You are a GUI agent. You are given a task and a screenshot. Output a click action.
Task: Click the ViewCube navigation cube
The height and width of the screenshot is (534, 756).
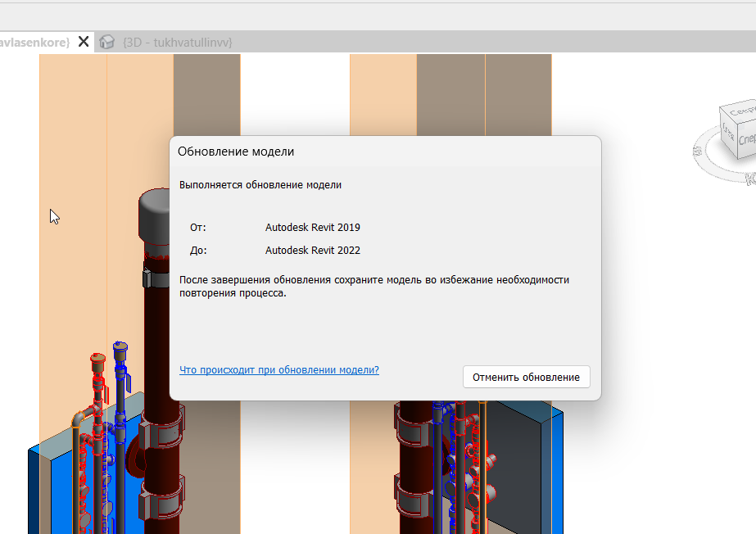pyautogui.click(x=739, y=128)
